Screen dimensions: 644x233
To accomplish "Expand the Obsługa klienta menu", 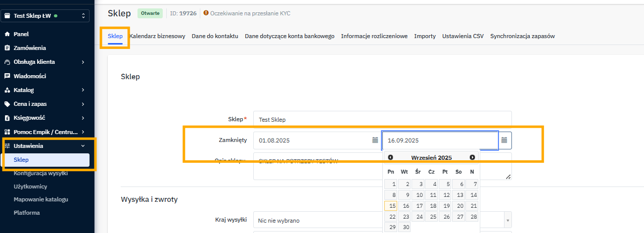I will tap(83, 62).
